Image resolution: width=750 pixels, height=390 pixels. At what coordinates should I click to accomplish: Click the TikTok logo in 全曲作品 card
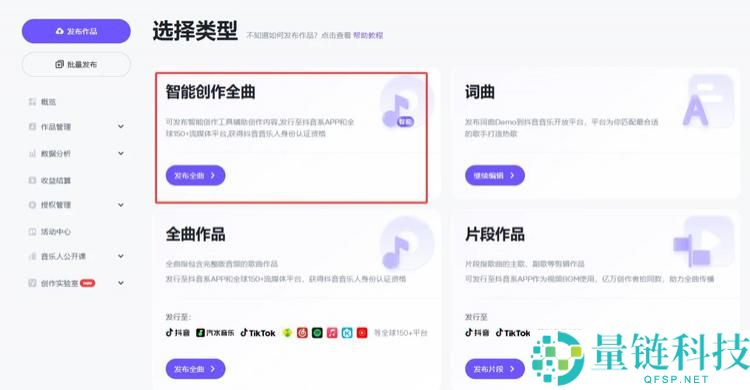click(x=258, y=333)
